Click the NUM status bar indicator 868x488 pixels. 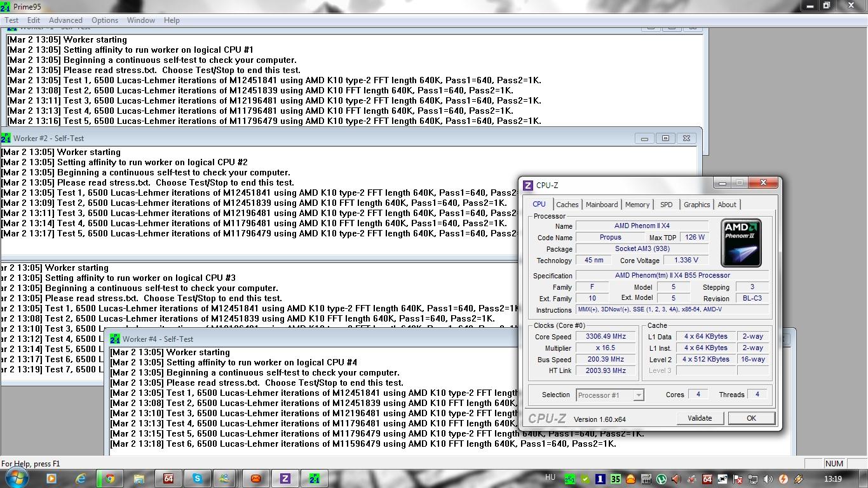click(834, 464)
